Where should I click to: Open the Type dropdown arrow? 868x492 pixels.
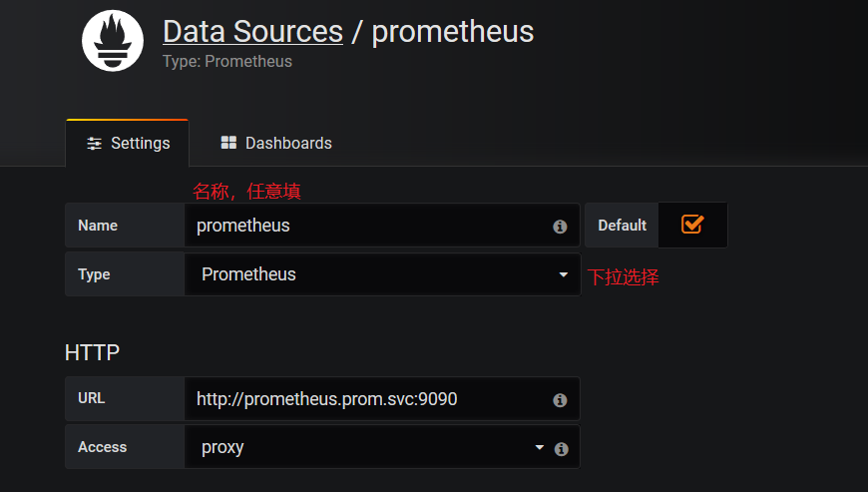coord(563,274)
